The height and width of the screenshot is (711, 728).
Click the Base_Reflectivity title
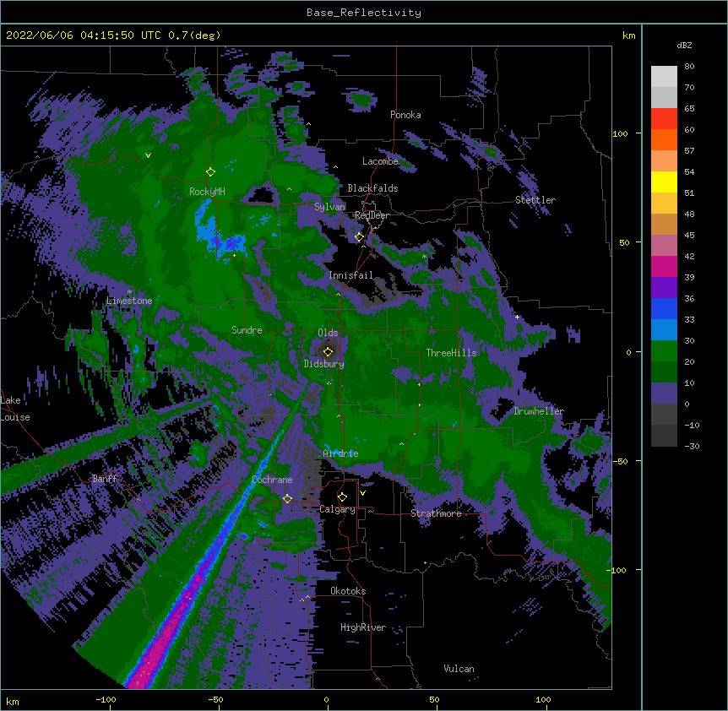[x=364, y=13]
